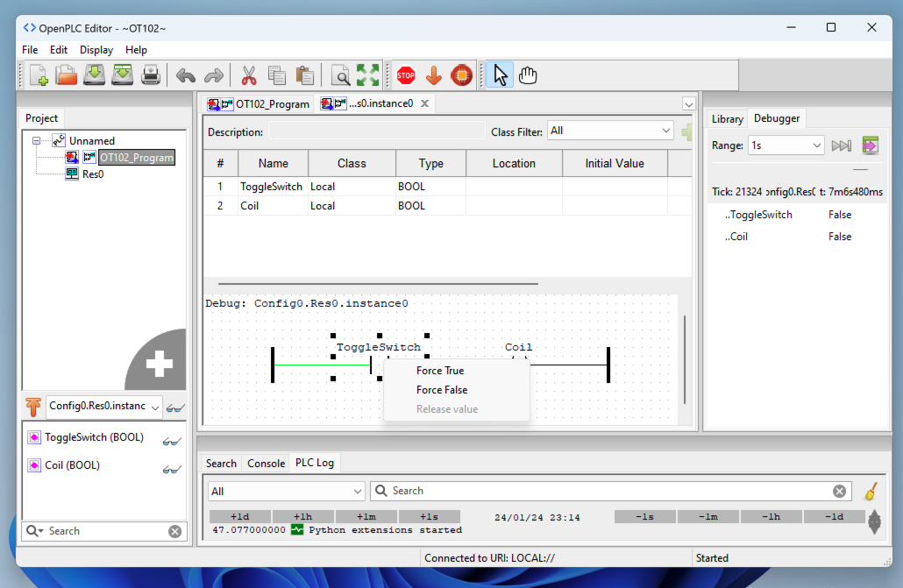Copy selection with Copy icon
The width and height of the screenshot is (903, 588).
point(277,75)
